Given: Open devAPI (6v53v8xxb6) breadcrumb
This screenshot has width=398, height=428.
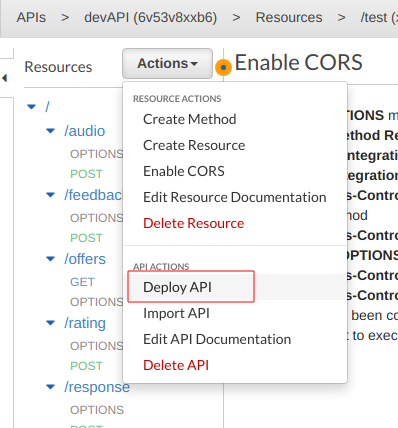Looking at the screenshot, I should pyautogui.click(x=151, y=17).
